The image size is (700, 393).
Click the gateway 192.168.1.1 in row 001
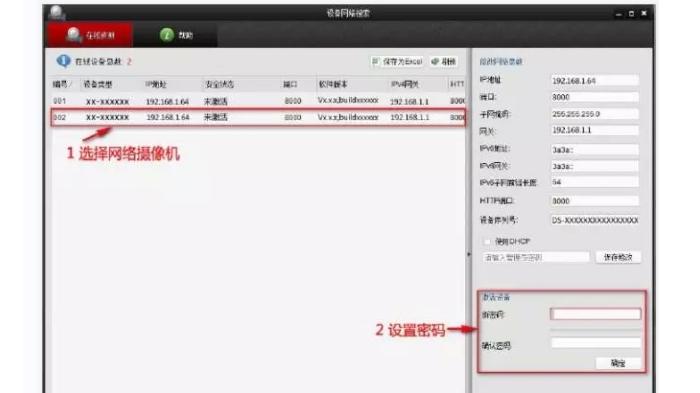(409, 102)
